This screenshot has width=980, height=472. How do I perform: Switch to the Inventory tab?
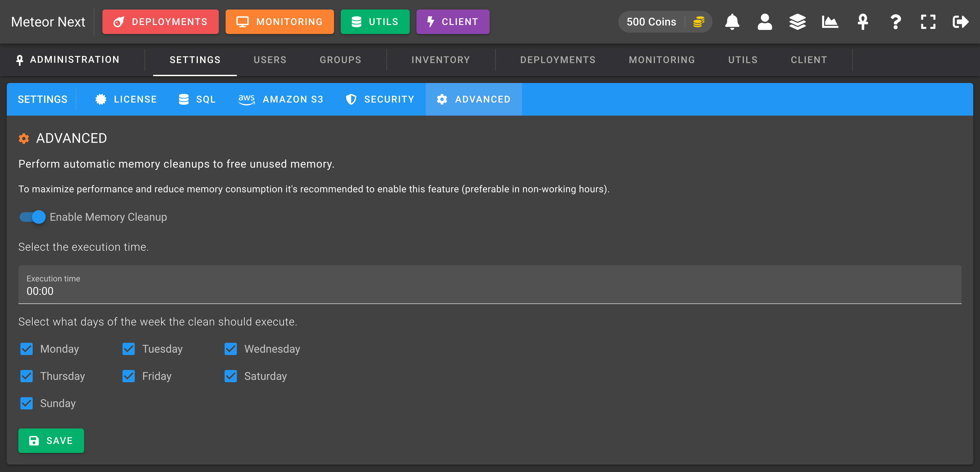[441, 60]
